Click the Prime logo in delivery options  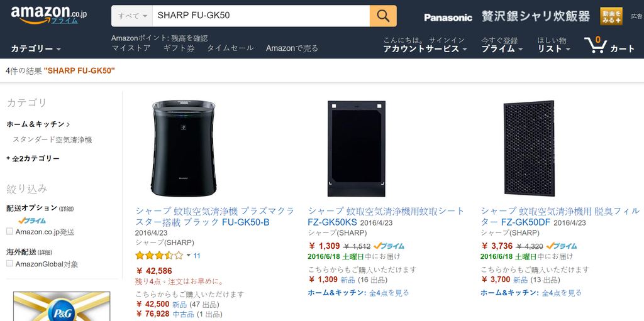[31, 220]
